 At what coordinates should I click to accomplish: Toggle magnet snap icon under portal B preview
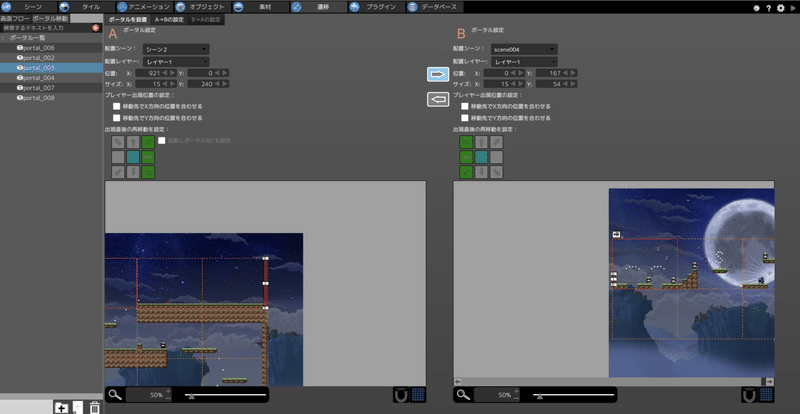click(748, 395)
